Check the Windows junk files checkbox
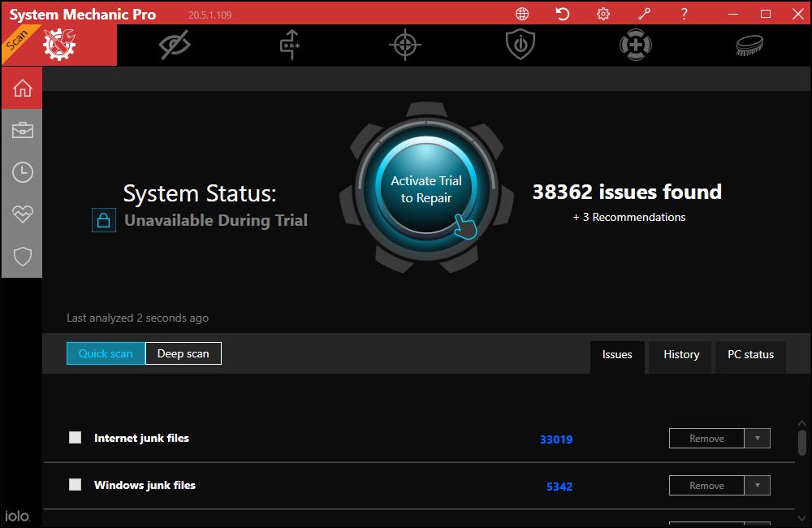This screenshot has width=812, height=528. [75, 485]
